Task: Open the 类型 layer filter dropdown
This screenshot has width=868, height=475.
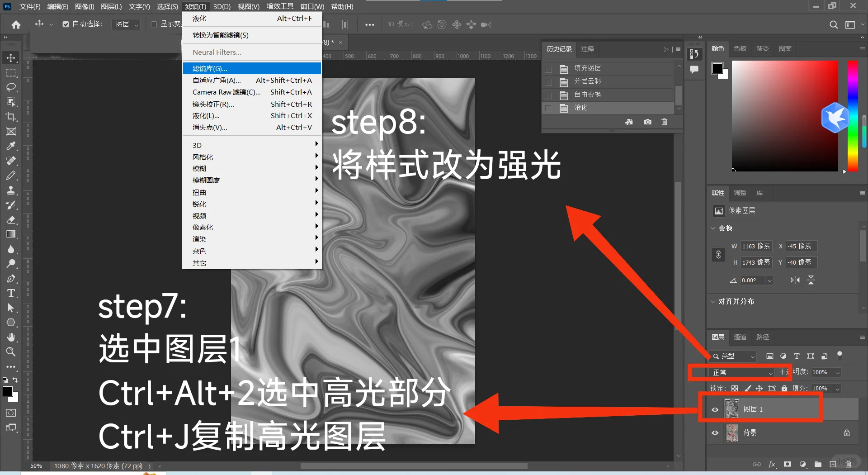Action: 733,356
